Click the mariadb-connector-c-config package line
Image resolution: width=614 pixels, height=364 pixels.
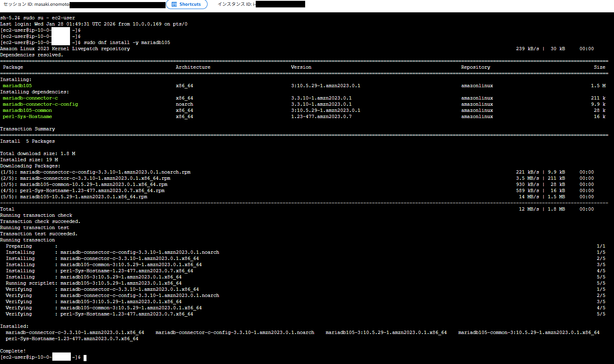(x=40, y=104)
